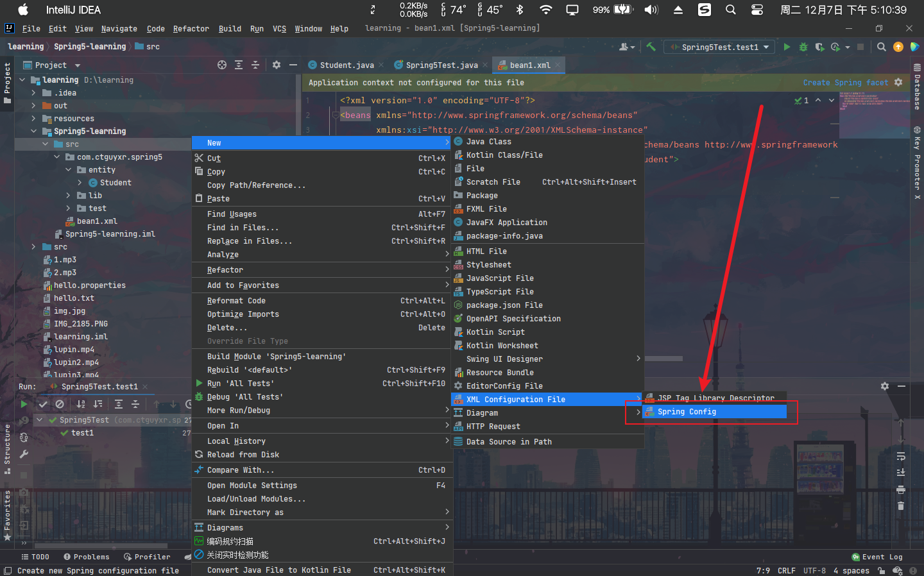
Task: Click the Profile run icon in the top toolbar
Action: [835, 47]
